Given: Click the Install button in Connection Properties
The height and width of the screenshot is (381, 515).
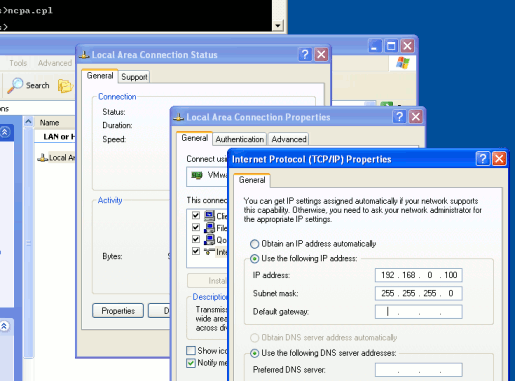Looking at the screenshot, I should (207, 281).
